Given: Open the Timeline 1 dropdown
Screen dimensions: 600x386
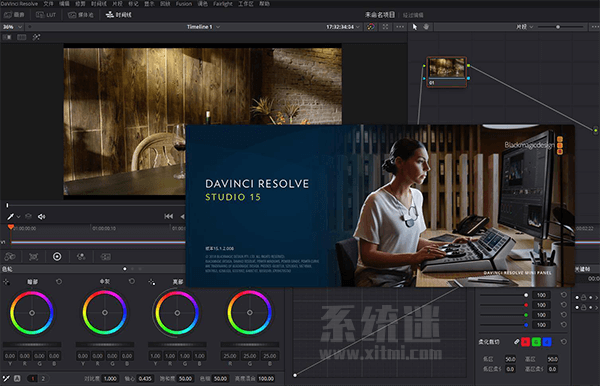Looking at the screenshot, I should (203, 27).
